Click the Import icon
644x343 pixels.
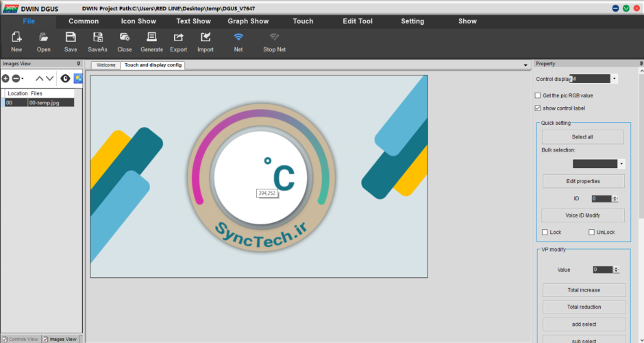(206, 38)
